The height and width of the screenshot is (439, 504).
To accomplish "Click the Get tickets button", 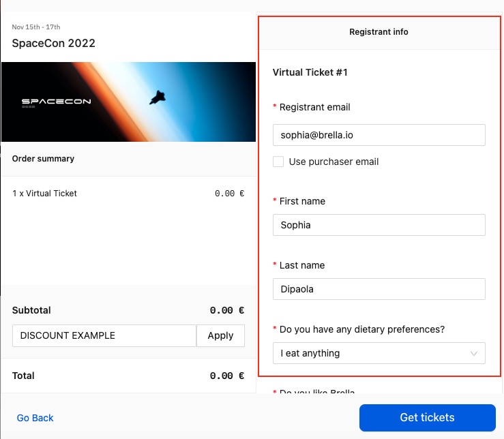I will 427,417.
